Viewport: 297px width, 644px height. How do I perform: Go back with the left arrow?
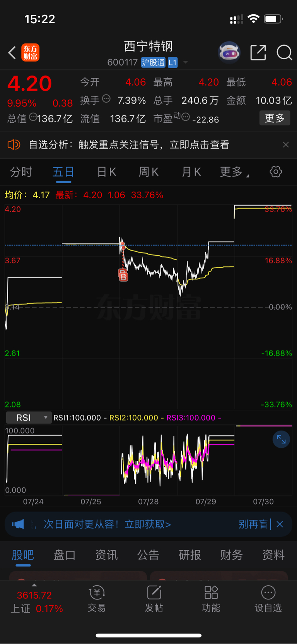coord(12,53)
